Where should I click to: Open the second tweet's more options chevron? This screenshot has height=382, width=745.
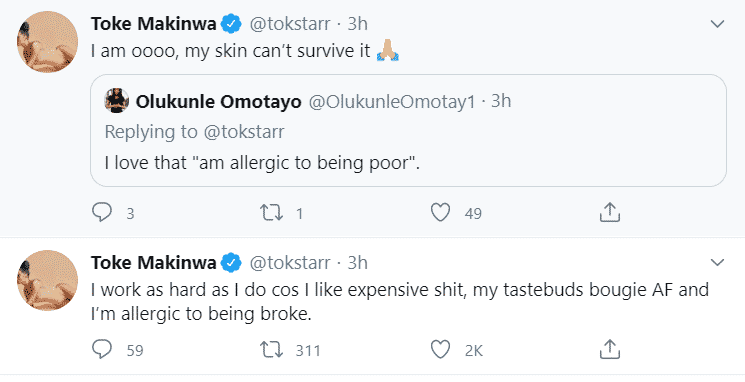[717, 262]
